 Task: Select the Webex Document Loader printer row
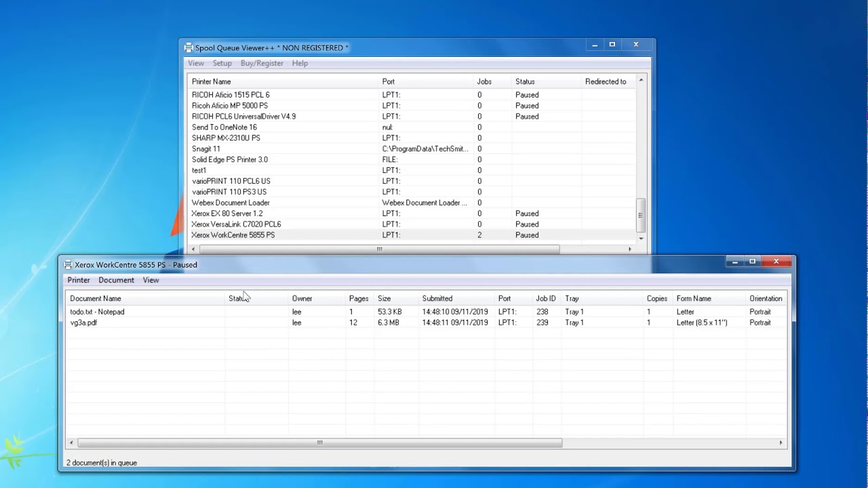tap(412, 203)
